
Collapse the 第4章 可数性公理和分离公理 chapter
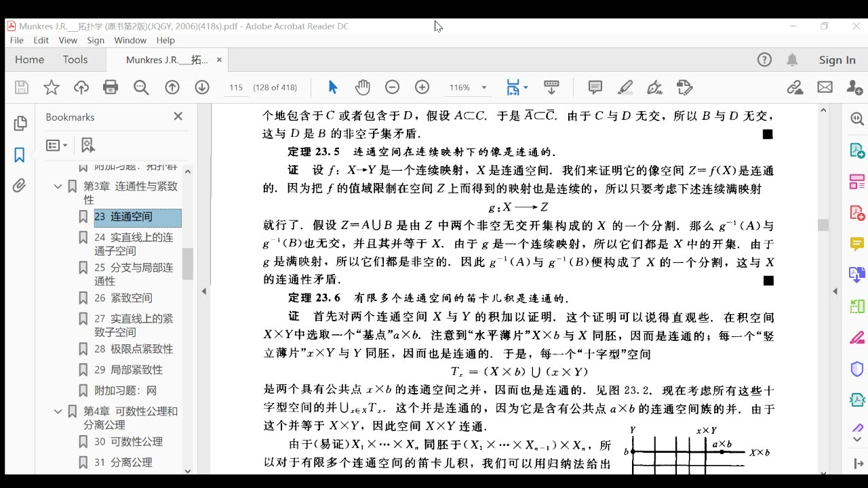58,411
